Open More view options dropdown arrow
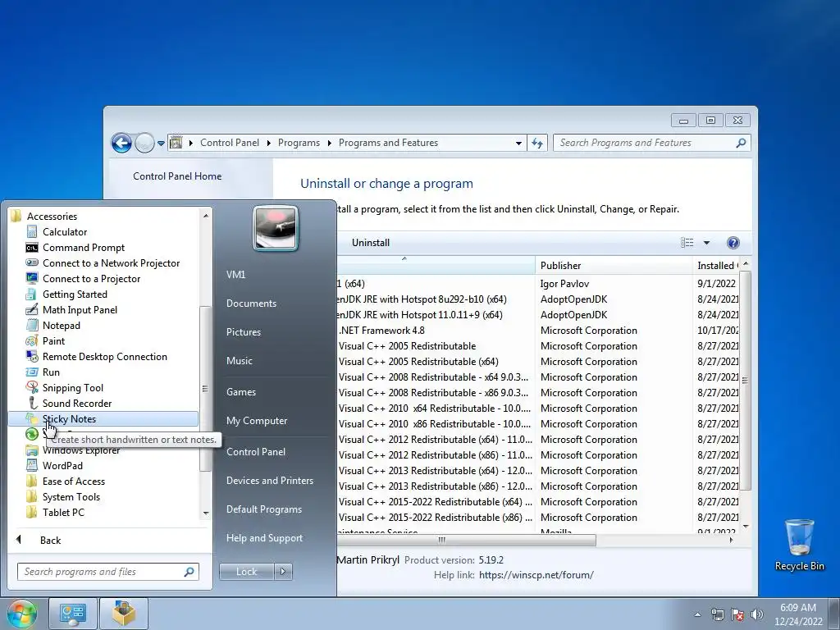 click(706, 243)
